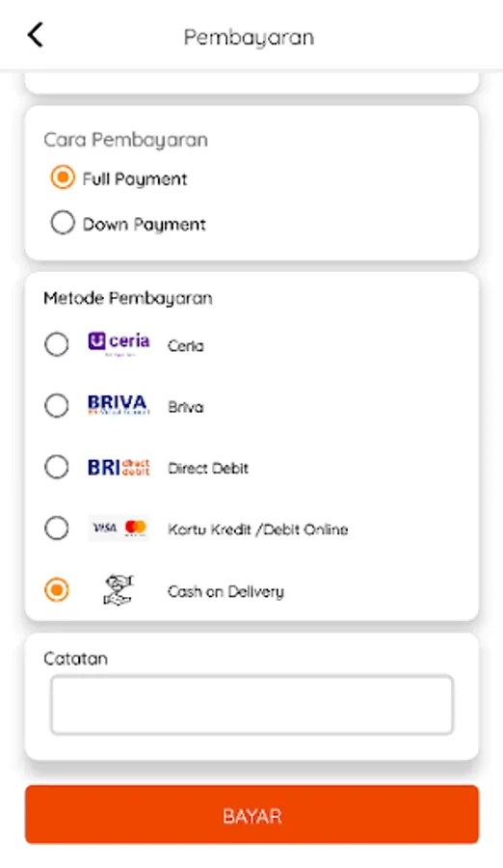The image size is (503, 868).
Task: Choose Direct Debit radio button
Action: pyautogui.click(x=57, y=467)
